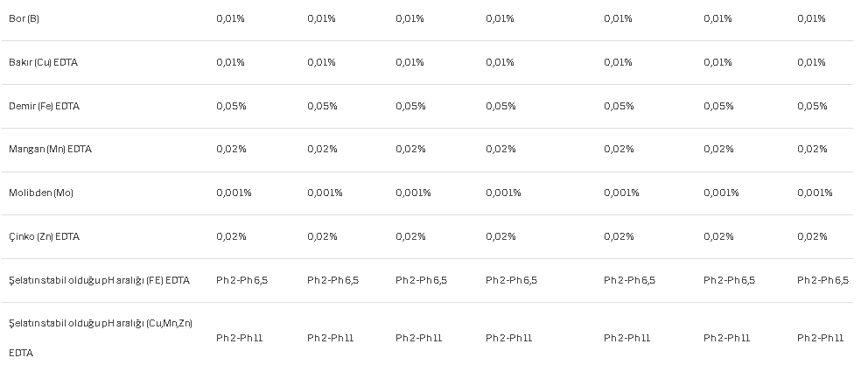
Task: Click last 0,001% value in Molibden row
Action: click(x=815, y=193)
